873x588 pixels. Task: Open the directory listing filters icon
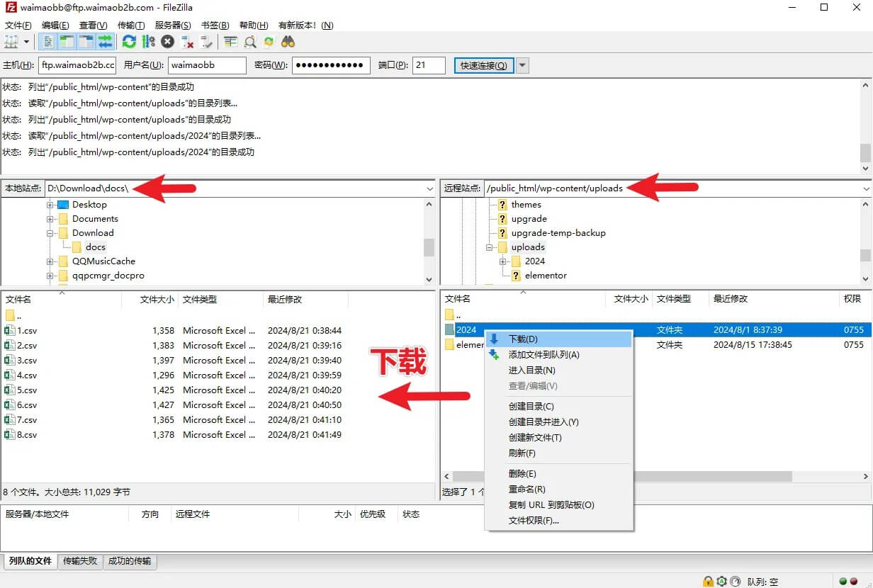pos(230,42)
